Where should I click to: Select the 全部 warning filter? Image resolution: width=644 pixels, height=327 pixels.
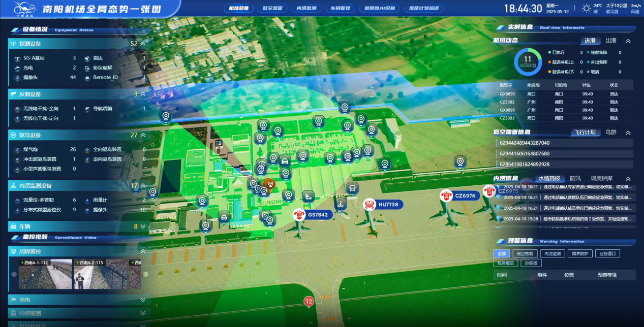[x=501, y=253]
